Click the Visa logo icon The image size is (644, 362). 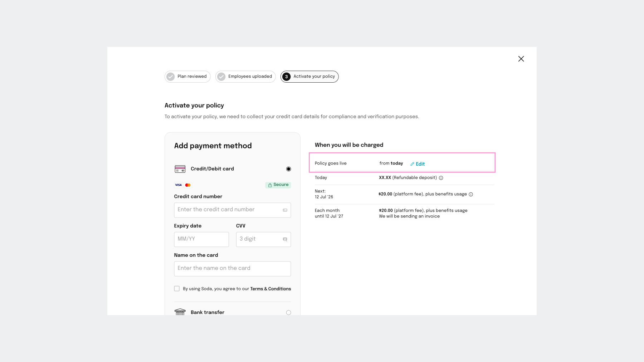pos(178,185)
